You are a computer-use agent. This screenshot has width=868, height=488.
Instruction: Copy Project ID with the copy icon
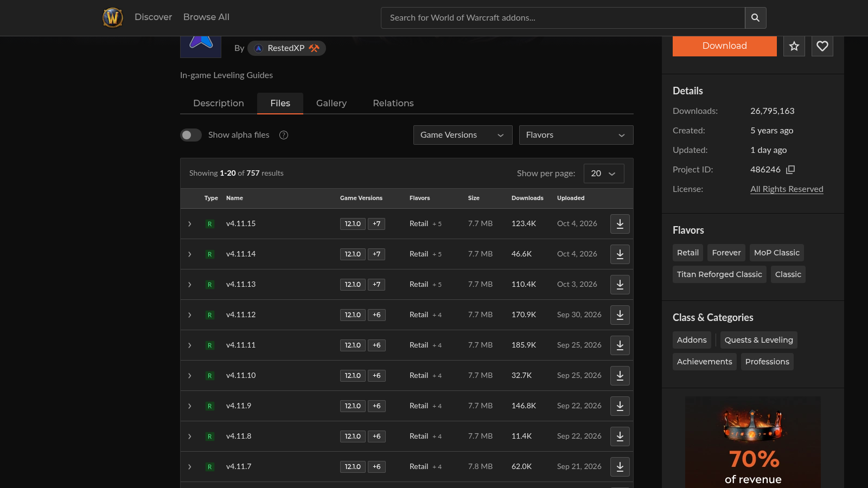790,170
